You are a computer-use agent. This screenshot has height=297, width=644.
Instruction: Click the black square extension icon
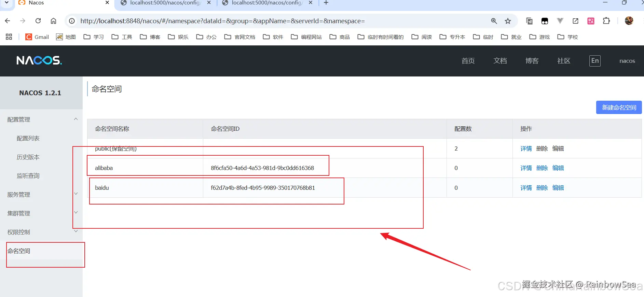[545, 21]
